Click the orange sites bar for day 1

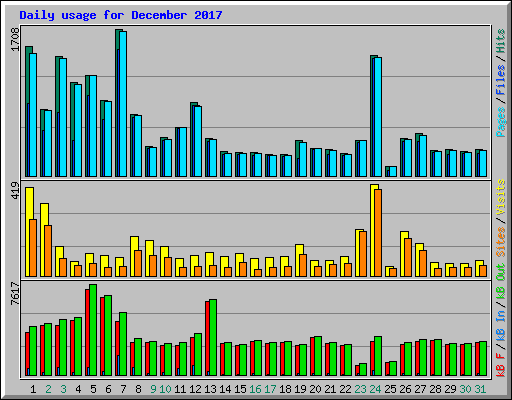click(33, 248)
